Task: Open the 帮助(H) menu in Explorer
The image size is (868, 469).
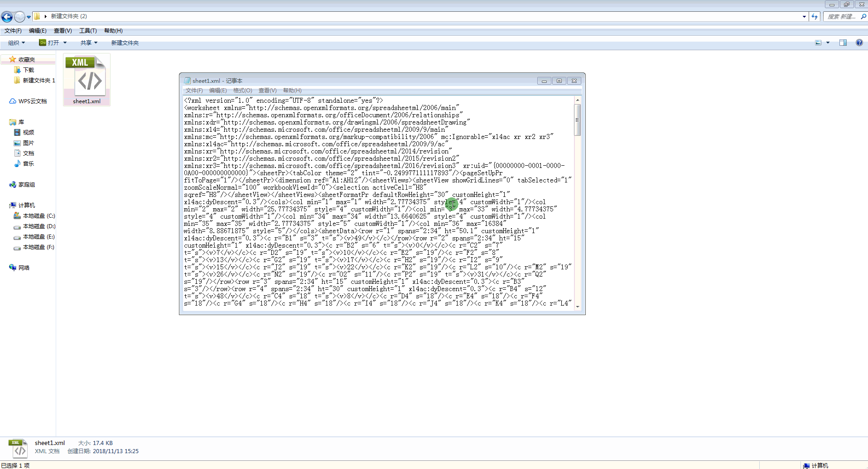Action: tap(113, 31)
